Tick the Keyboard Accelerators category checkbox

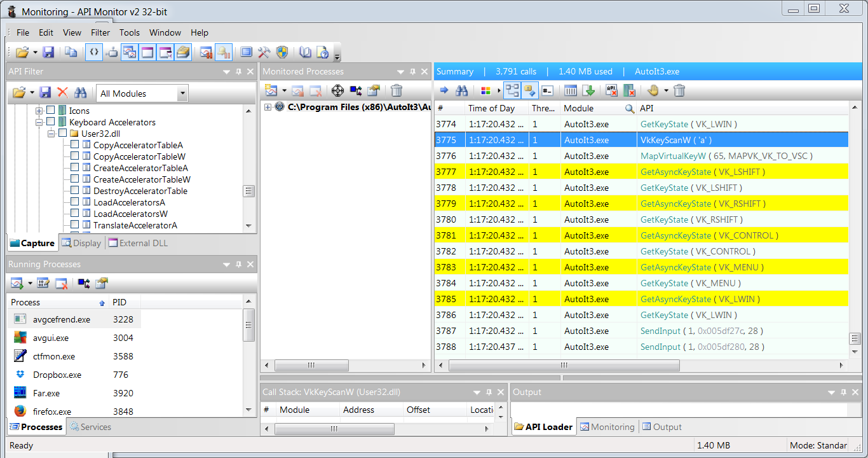(x=51, y=122)
